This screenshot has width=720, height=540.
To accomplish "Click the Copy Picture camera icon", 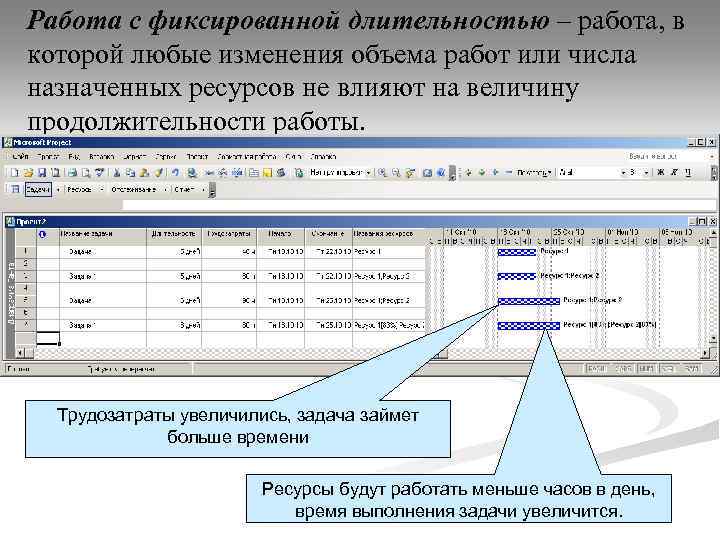I will (428, 173).
